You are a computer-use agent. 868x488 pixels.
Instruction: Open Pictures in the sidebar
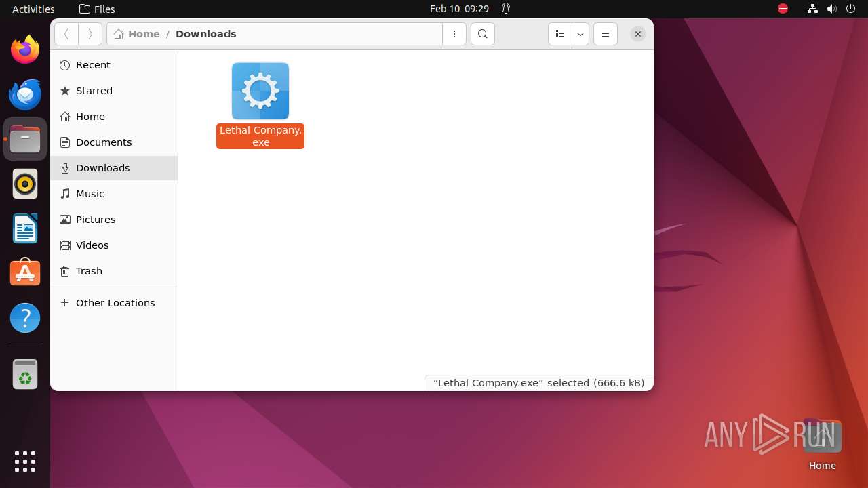(114, 220)
